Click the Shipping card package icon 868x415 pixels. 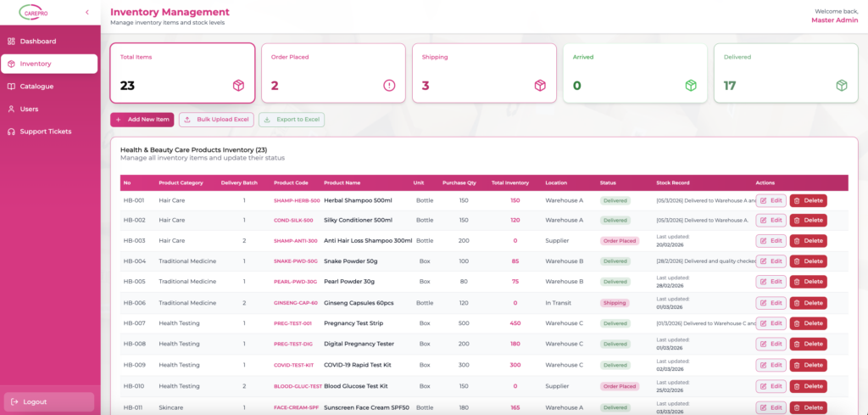tap(540, 85)
